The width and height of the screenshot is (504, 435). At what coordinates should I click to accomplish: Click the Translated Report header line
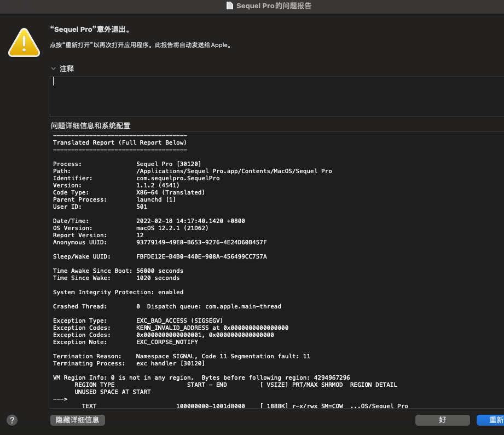point(120,142)
